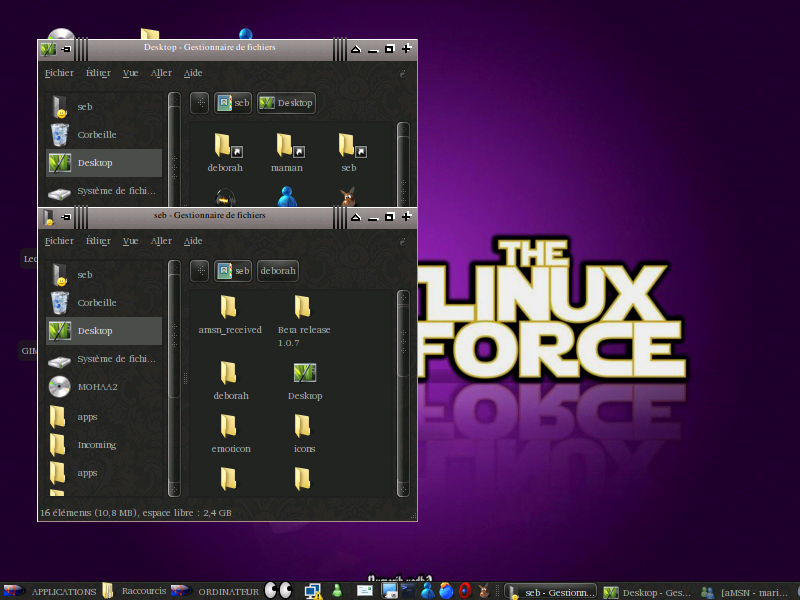Open emoticon folder in seb window
The height and width of the screenshot is (600, 800).
point(230,434)
